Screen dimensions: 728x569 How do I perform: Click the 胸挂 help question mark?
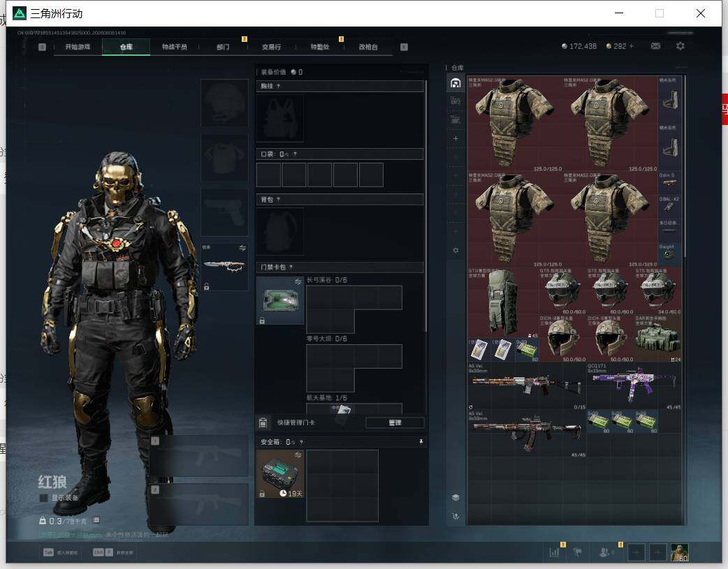click(x=278, y=87)
